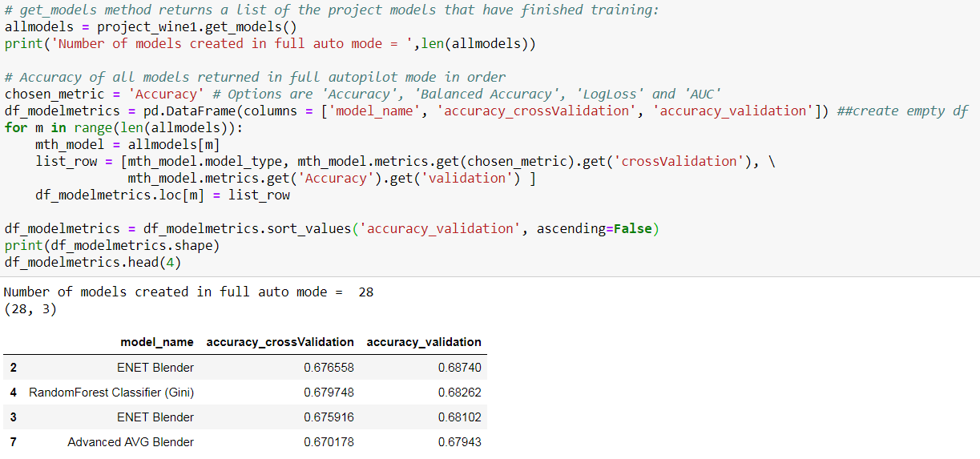Click the list_row assignment line
Viewport: 980px width, 459px height.
coord(405,161)
